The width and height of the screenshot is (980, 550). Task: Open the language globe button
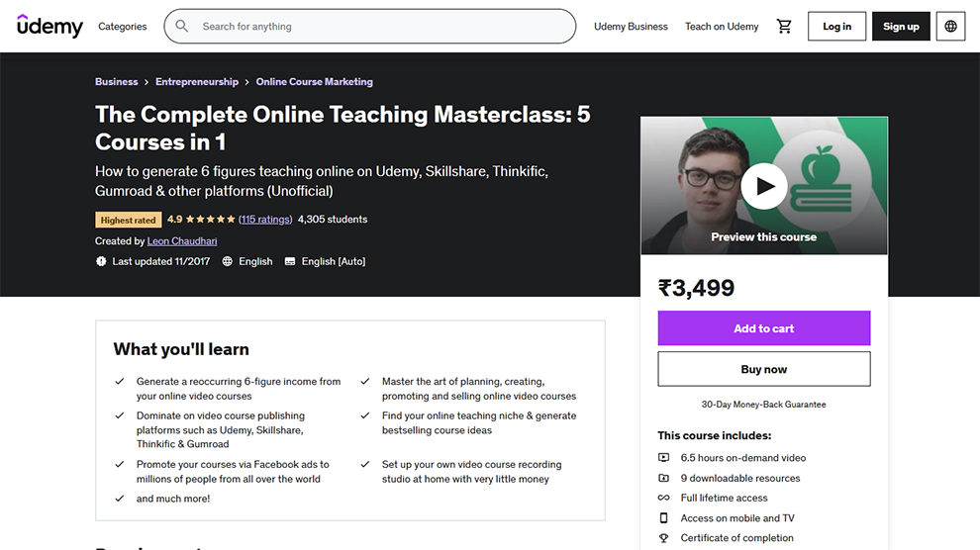(x=950, y=27)
